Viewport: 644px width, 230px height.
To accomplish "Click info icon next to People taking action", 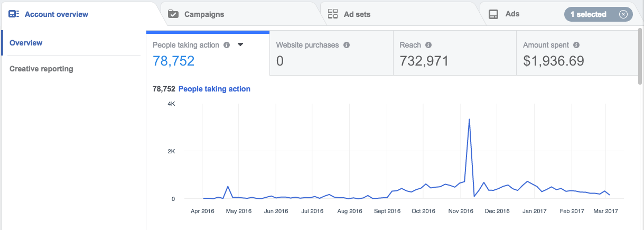I will 227,45.
